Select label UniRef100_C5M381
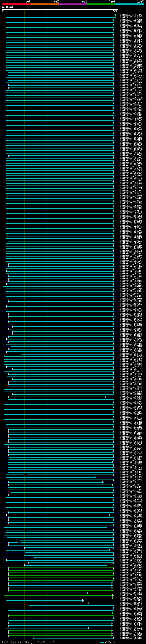 (x=131, y=575)
